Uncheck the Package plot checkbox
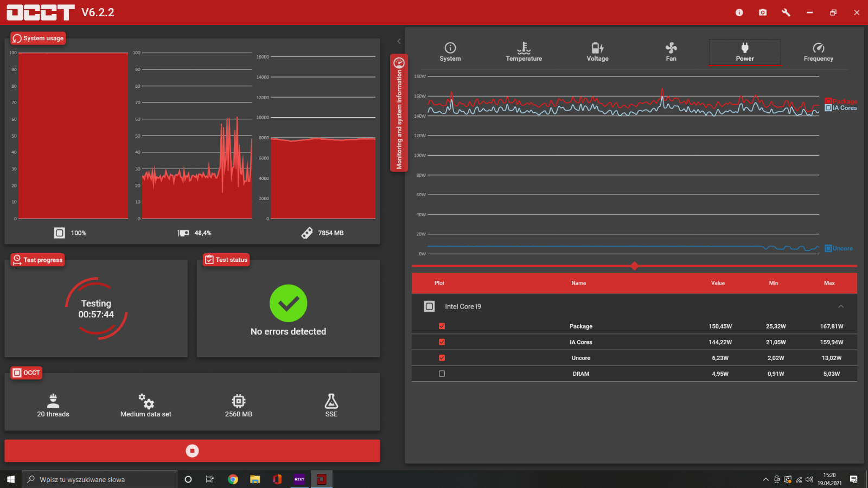This screenshot has width=868, height=488. [442, 326]
